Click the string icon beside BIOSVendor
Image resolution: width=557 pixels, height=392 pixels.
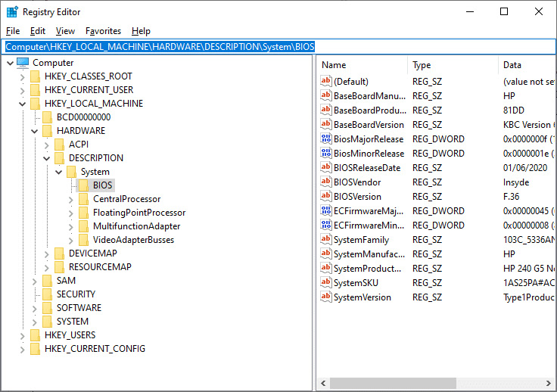point(325,182)
